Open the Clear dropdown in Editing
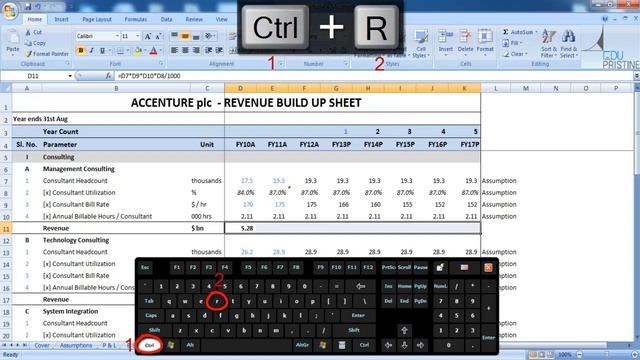Image resolution: width=640 pixels, height=360 pixels. 515,53
